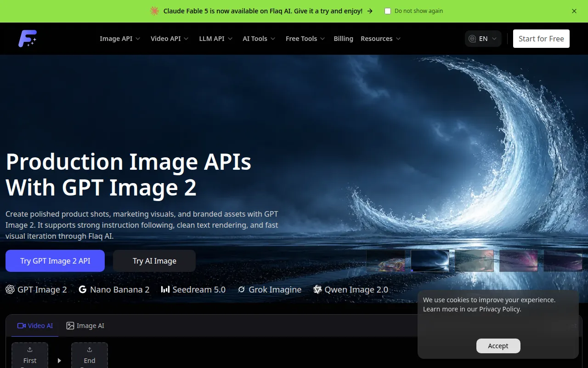
Task: Click the globe icon in language selector
Action: [472, 39]
